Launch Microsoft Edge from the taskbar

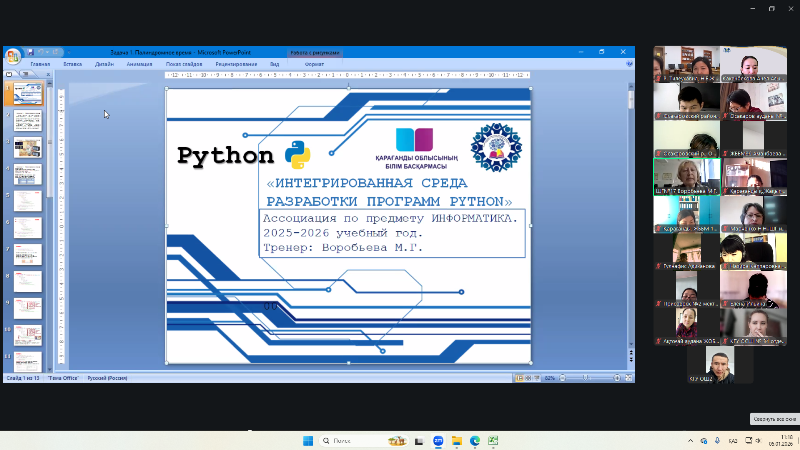click(x=475, y=440)
